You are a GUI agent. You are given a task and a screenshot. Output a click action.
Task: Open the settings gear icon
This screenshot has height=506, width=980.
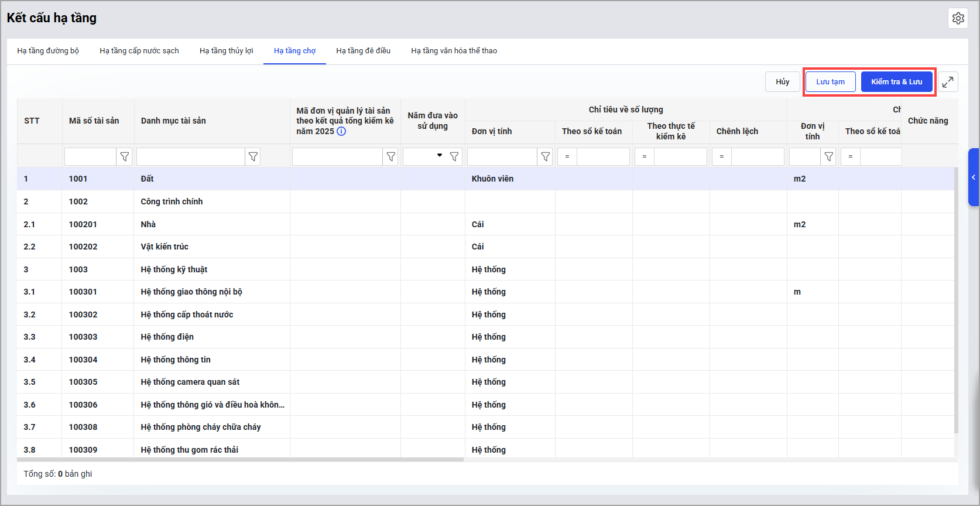[958, 18]
